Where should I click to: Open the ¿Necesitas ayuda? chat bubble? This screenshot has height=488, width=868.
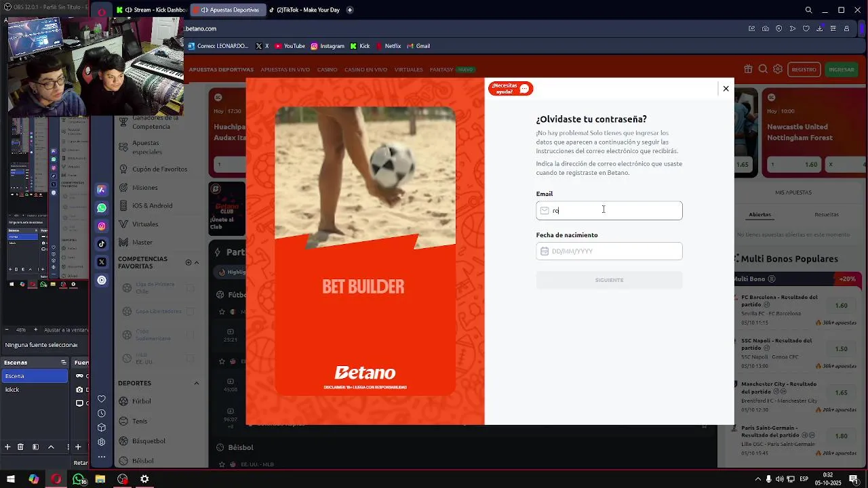tap(511, 89)
